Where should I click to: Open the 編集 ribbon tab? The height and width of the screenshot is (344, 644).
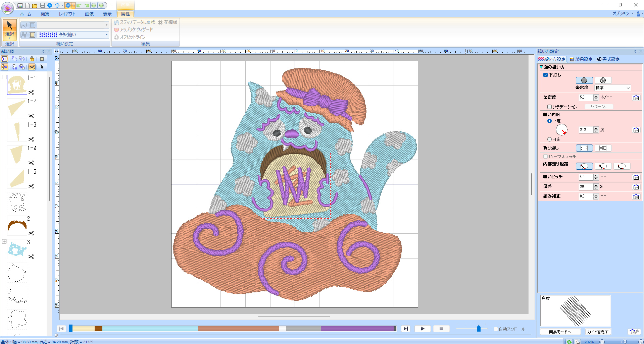coord(45,14)
